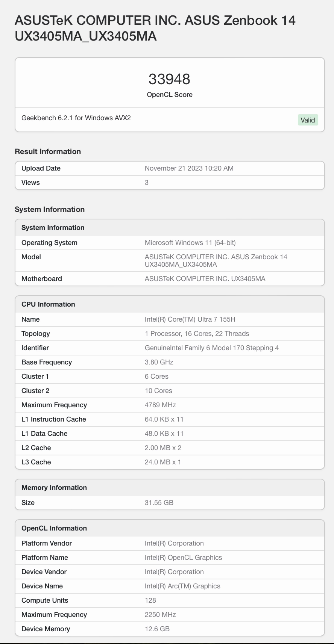Select "Intel(R) Core(TM) Ultra 7 155H" value
This screenshot has width=334, height=644.
(x=190, y=319)
